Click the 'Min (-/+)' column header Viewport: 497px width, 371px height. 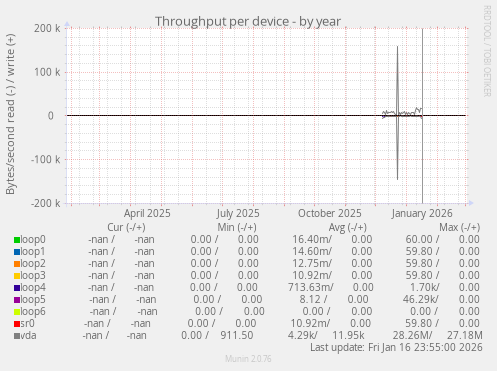(237, 227)
